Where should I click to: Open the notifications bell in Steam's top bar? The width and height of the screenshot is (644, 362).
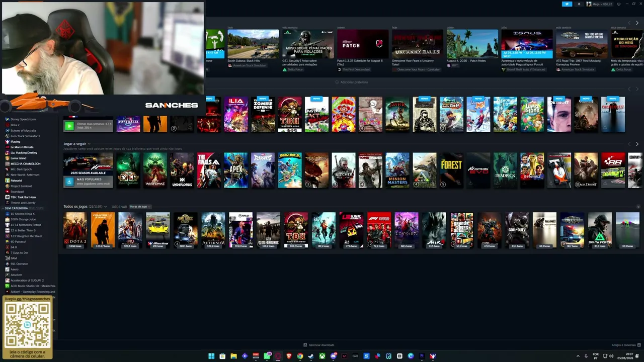point(579,4)
